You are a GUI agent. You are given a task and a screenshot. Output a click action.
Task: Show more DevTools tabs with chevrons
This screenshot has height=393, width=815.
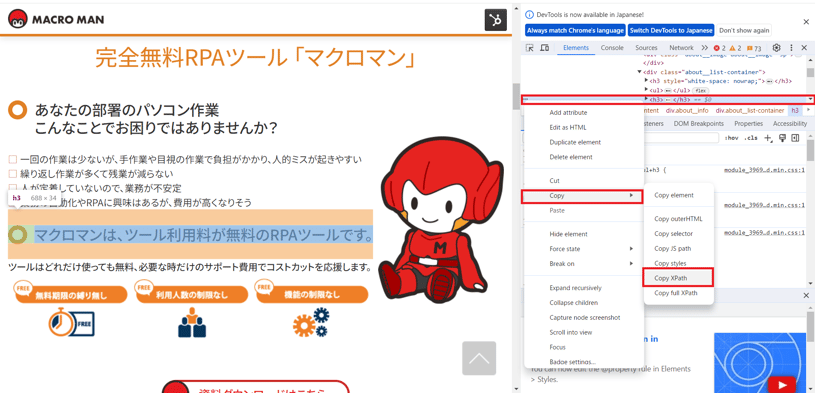pos(704,48)
